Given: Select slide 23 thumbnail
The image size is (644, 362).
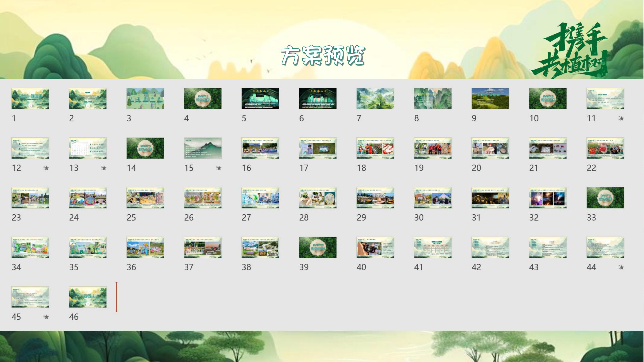Looking at the screenshot, I should click(30, 198).
